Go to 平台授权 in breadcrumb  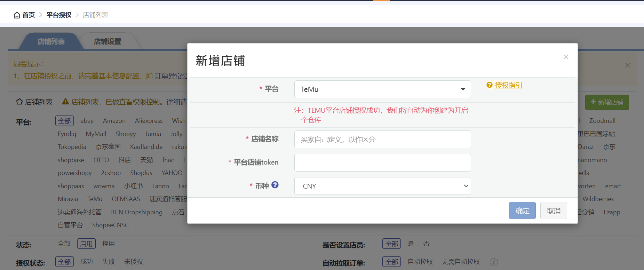coord(59,15)
